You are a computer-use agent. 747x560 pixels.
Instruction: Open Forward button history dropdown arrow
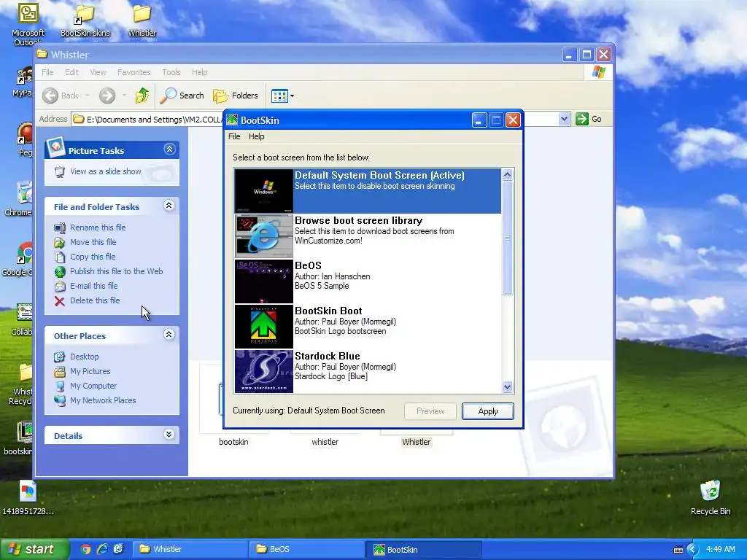coord(124,96)
